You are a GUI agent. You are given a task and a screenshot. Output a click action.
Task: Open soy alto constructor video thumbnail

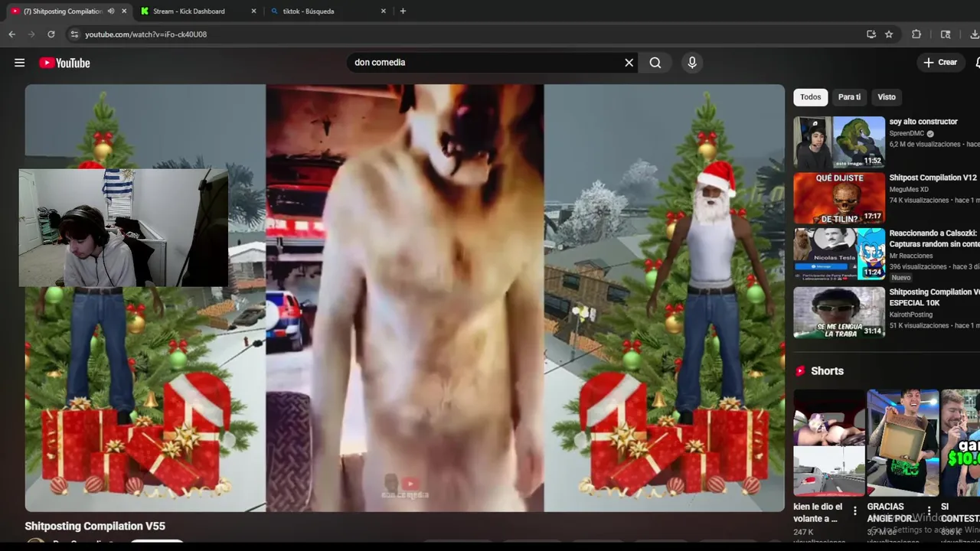[x=839, y=142]
